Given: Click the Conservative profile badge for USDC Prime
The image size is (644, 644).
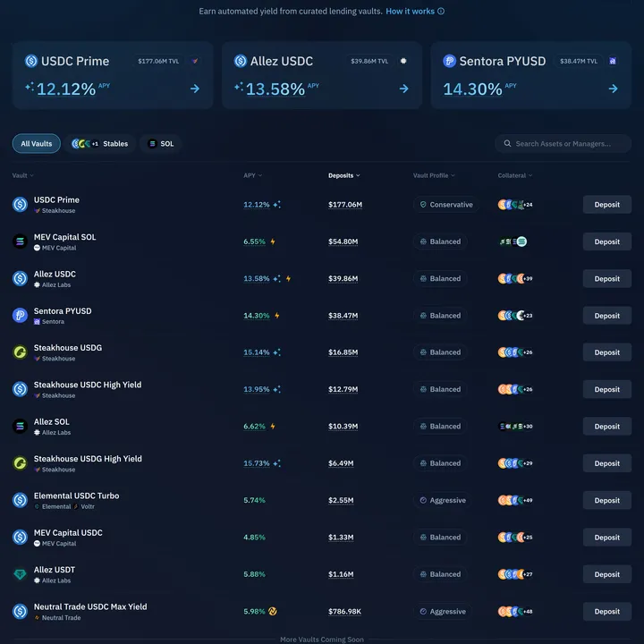Looking at the screenshot, I should 446,205.
